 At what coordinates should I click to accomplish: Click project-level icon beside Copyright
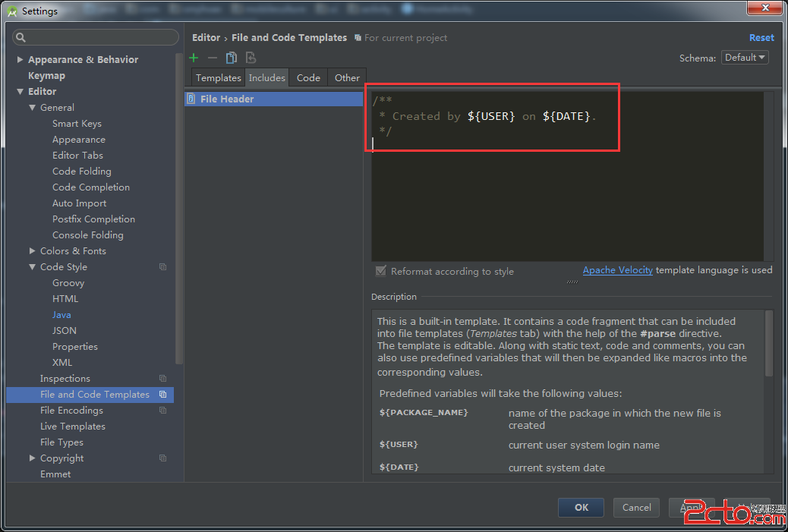[162, 458]
